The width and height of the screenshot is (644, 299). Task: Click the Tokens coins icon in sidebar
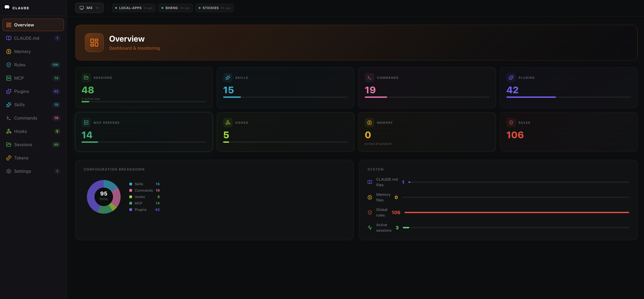coord(9,158)
